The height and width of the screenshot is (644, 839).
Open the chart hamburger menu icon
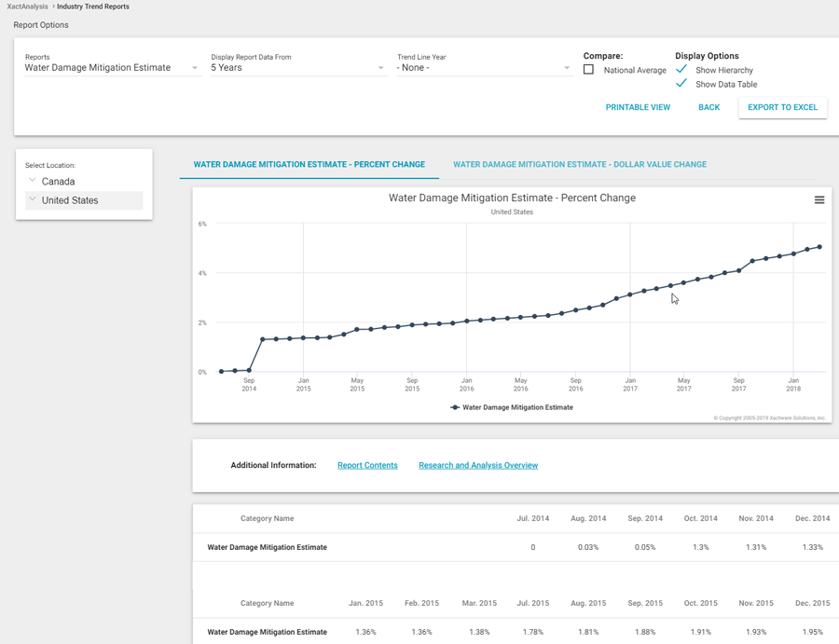pos(818,200)
